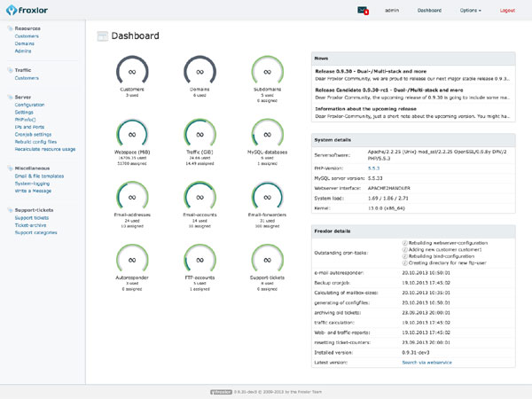Click the Server section icon in sidebar
The height and width of the screenshot is (399, 532).
click(x=10, y=97)
